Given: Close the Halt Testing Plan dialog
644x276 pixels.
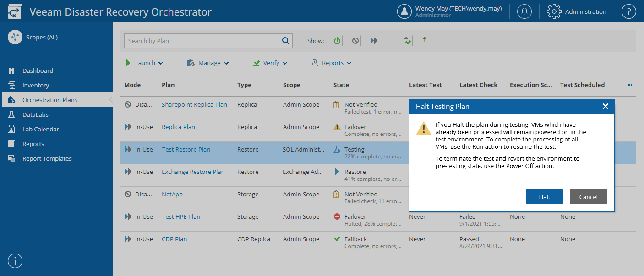Looking at the screenshot, I should [606, 106].
